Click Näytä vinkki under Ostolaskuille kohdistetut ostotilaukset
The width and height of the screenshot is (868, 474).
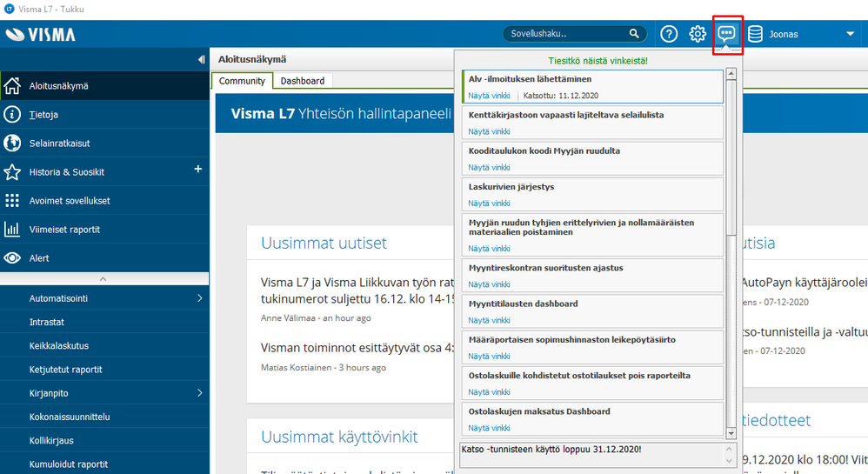(x=489, y=392)
